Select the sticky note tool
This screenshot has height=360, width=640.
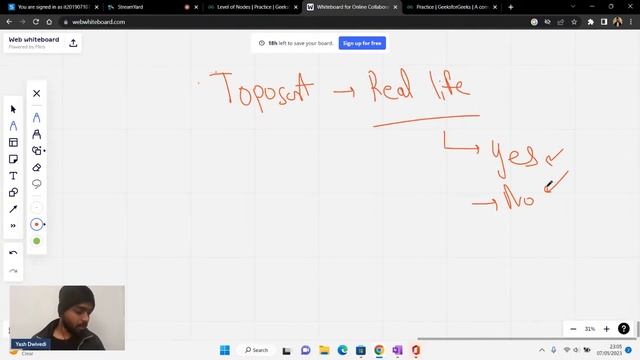[13, 159]
